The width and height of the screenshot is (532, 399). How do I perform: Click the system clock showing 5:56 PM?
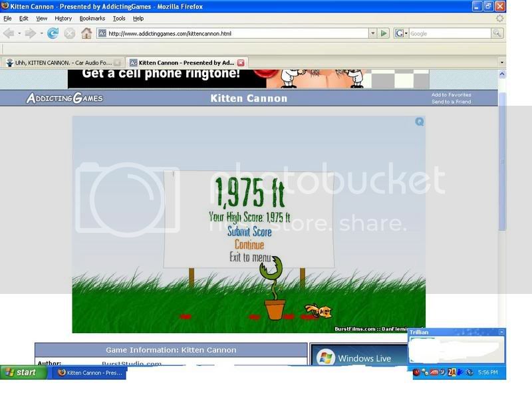(x=488, y=372)
